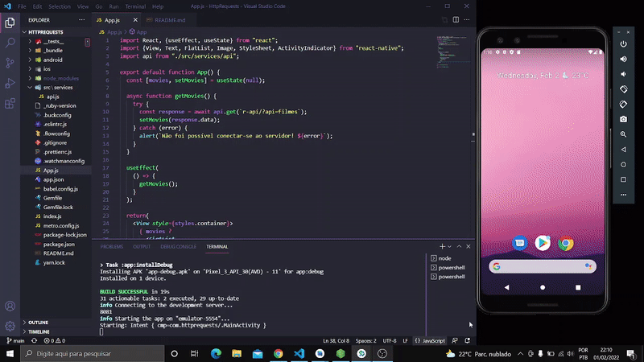Open metro.config.js in the explorer

[x=61, y=226]
